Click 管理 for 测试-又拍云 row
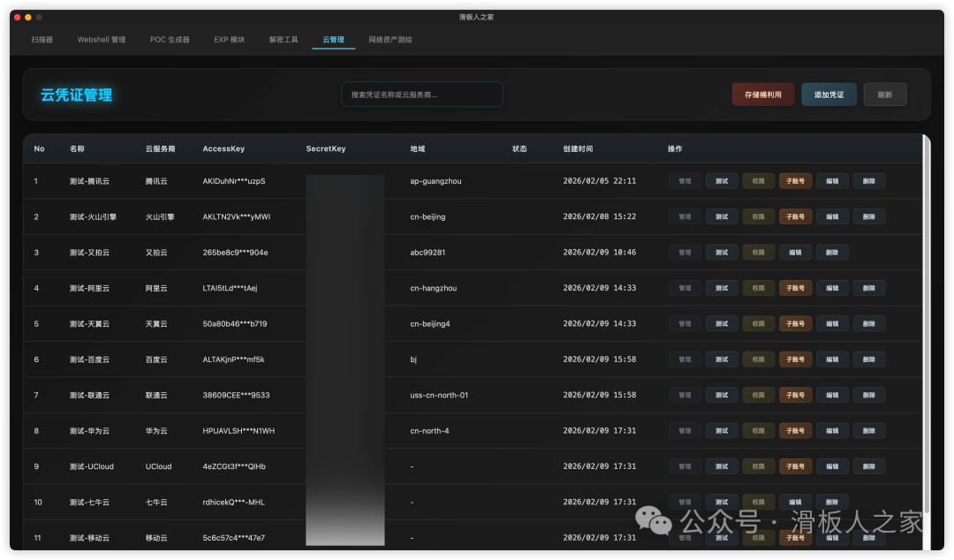 685,252
